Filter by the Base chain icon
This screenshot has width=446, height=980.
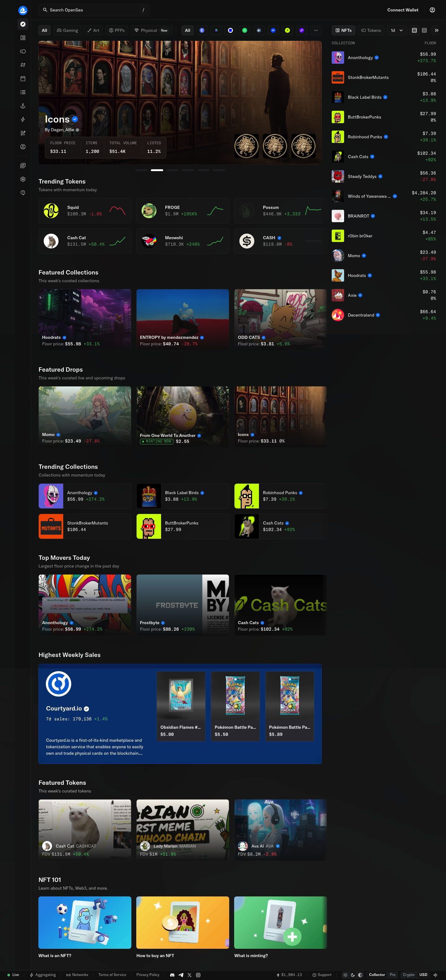tap(230, 30)
